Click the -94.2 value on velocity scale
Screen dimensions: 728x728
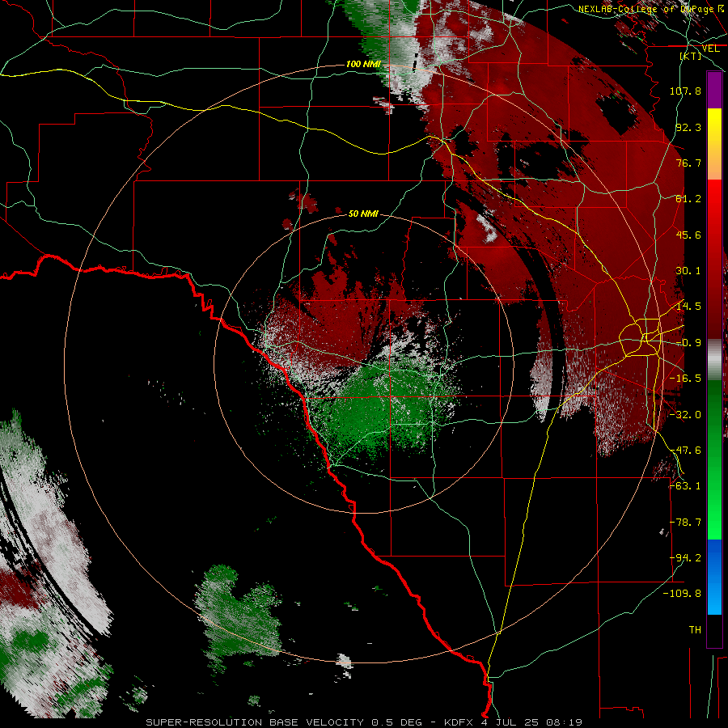[685, 558]
